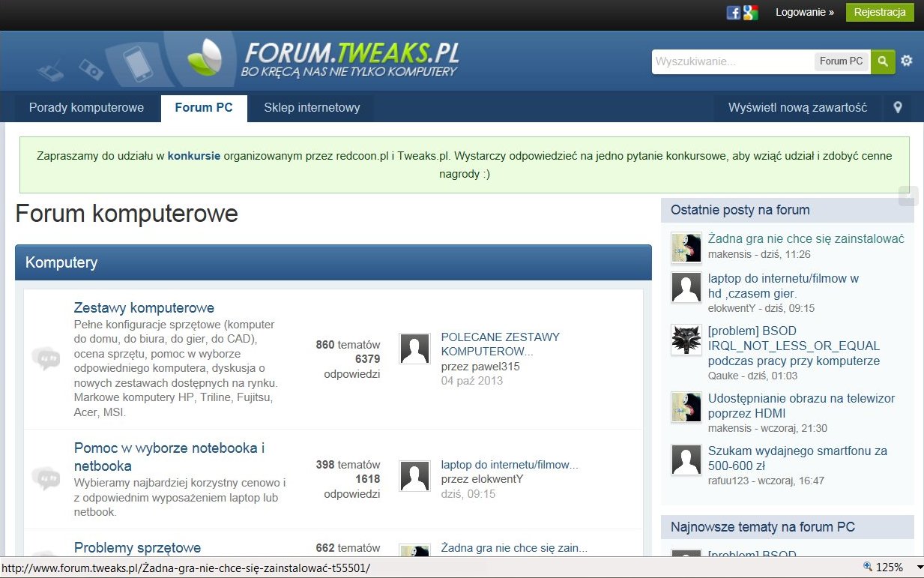
Task: Open the Forum PC search scope dropdown
Action: coord(841,61)
